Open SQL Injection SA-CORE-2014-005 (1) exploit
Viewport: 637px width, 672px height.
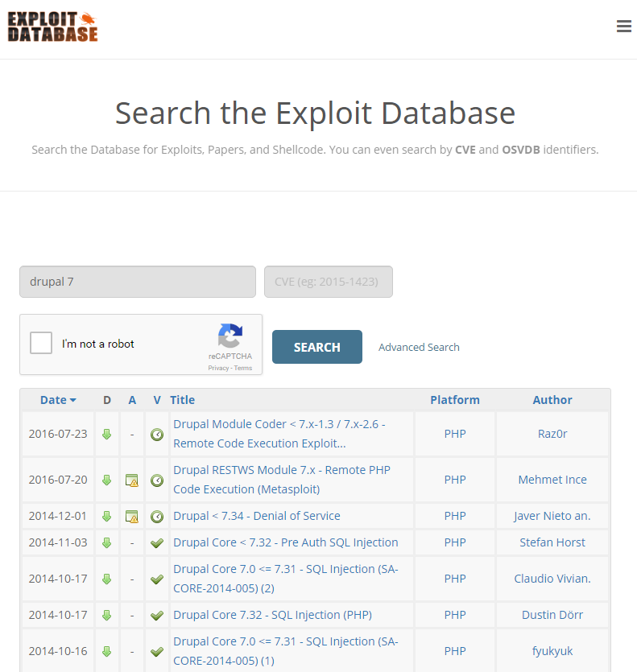(x=286, y=651)
